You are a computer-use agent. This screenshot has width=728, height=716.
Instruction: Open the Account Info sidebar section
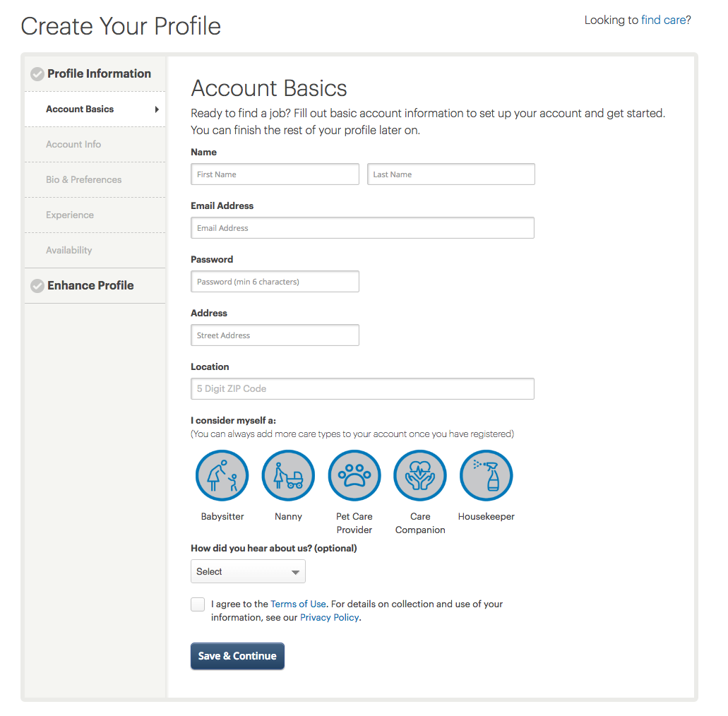pyautogui.click(x=73, y=145)
